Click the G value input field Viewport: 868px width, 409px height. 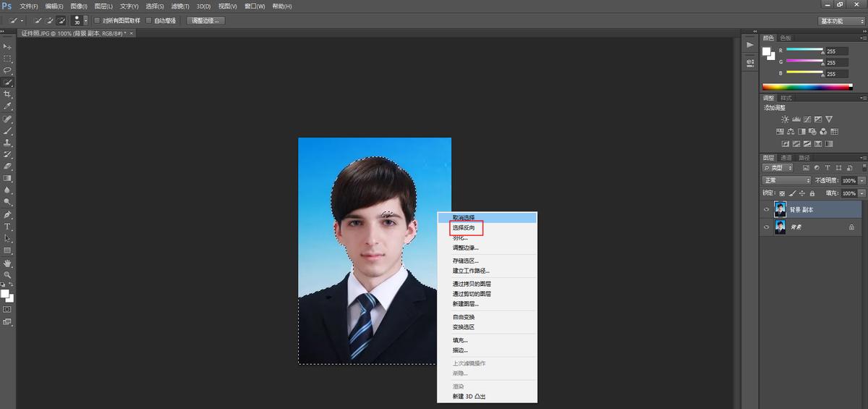(835, 63)
